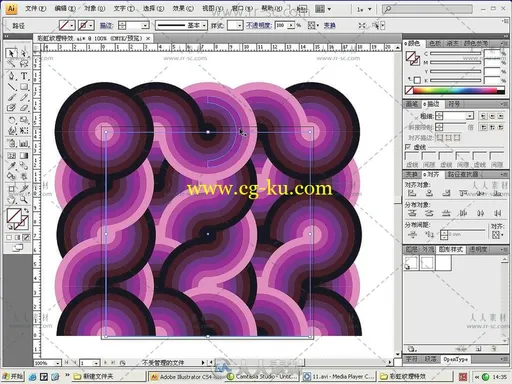Open the artboard number dropdown in status bar

pyautogui.click(x=96, y=363)
